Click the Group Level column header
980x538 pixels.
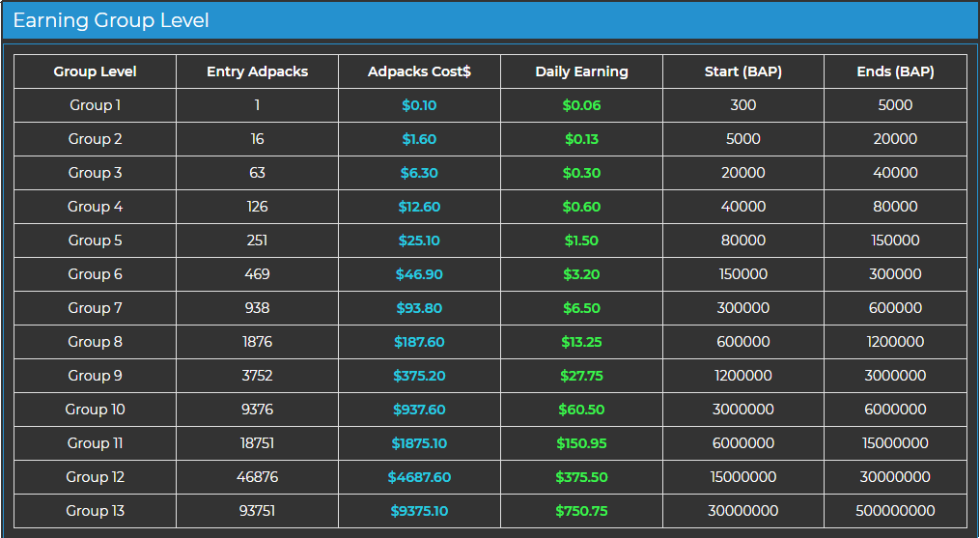[95, 71]
